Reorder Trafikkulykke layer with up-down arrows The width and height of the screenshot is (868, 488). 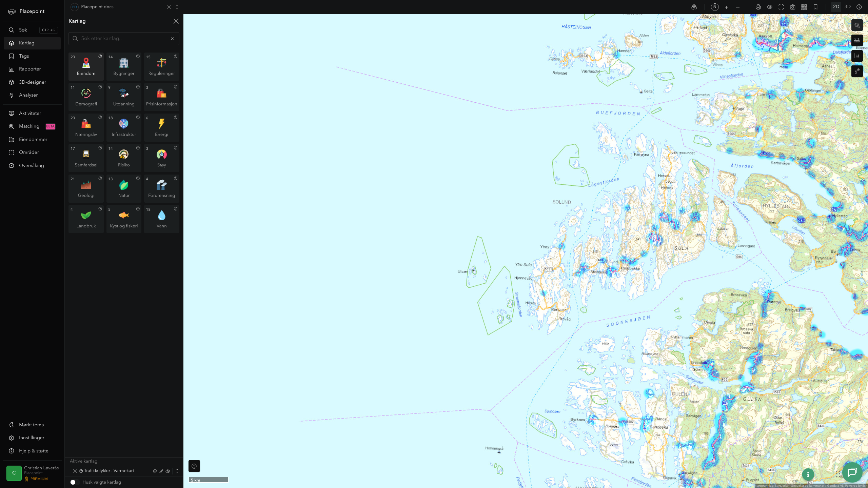(x=177, y=471)
